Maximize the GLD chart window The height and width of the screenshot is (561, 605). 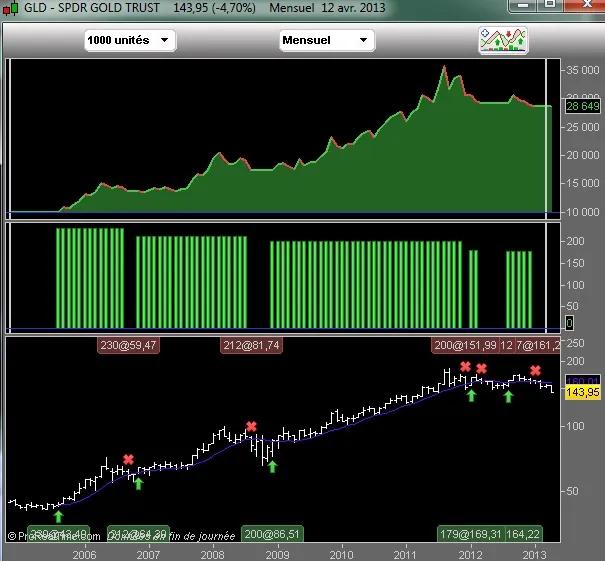click(x=550, y=5)
